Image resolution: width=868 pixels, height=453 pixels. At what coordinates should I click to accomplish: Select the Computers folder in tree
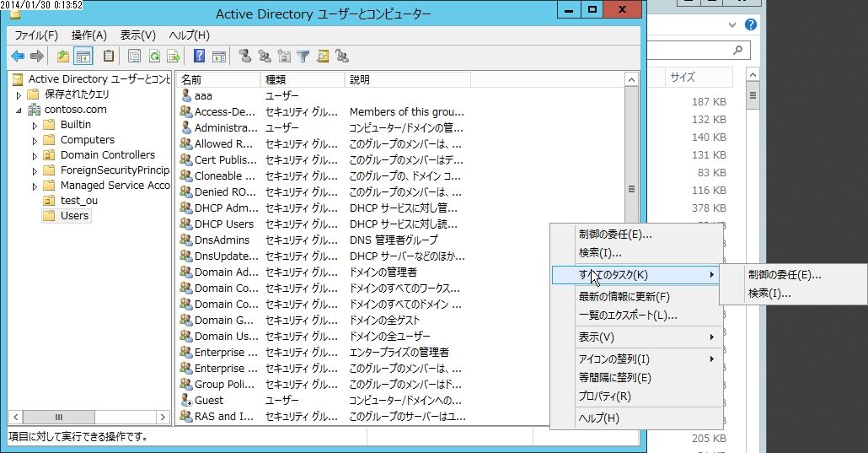click(x=87, y=140)
